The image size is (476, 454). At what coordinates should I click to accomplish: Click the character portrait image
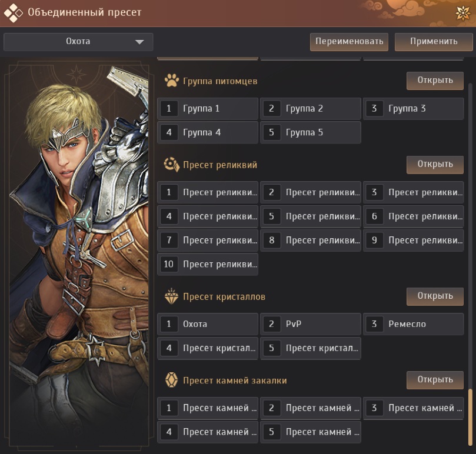point(78,253)
